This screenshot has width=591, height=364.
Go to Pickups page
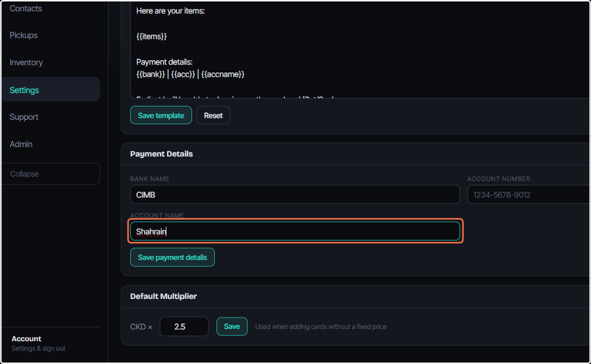click(x=24, y=35)
